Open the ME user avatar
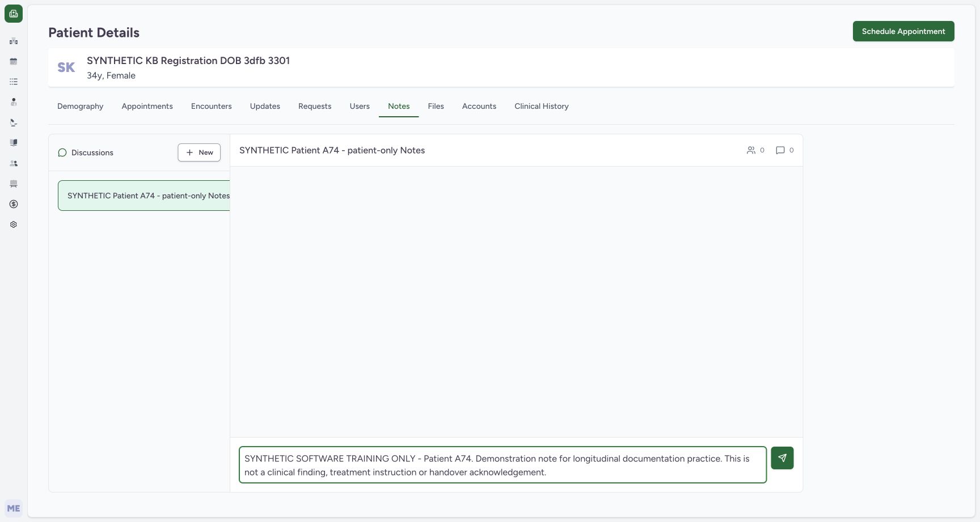 coord(14,508)
